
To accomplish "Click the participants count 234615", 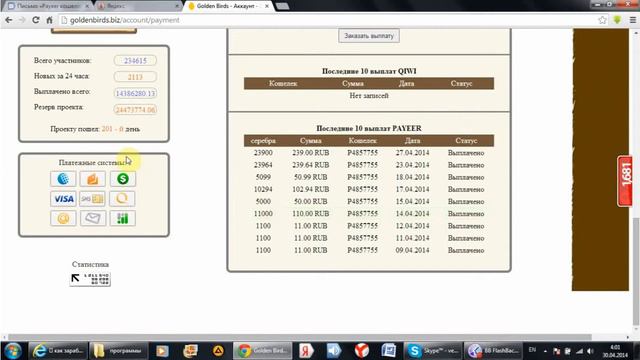I will click(x=135, y=60).
